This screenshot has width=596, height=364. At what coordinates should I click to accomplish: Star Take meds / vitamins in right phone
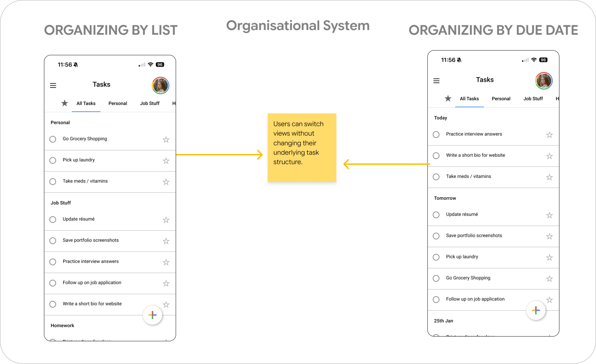click(x=549, y=177)
